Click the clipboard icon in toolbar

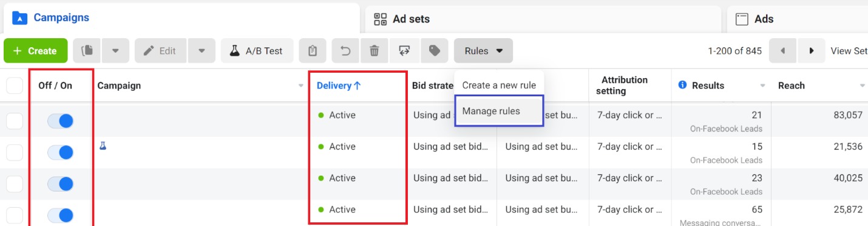(313, 51)
